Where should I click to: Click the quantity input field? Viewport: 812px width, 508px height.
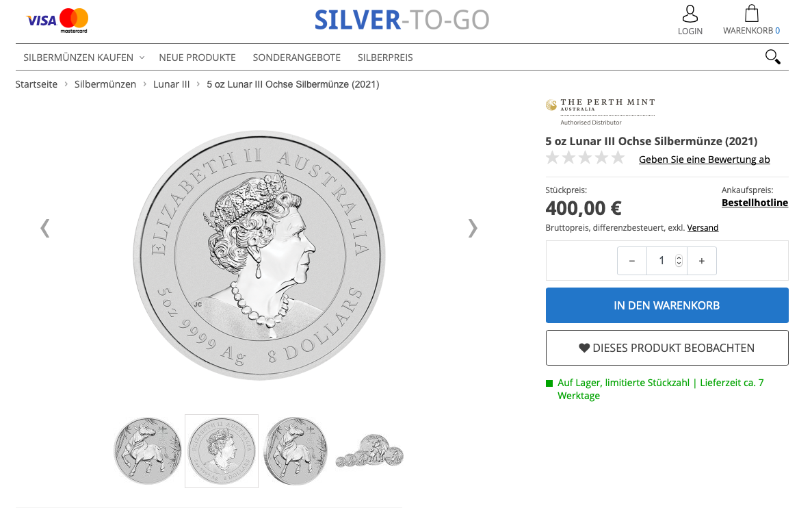coord(661,261)
